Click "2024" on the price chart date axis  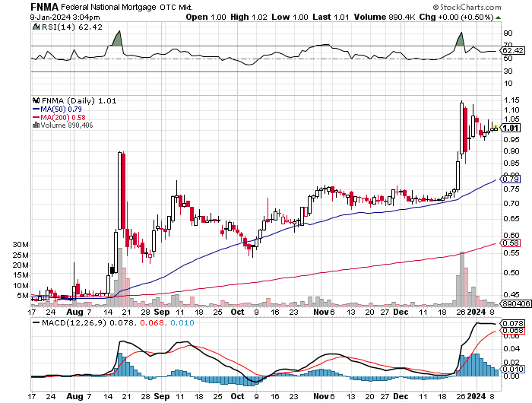pyautogui.click(x=477, y=312)
